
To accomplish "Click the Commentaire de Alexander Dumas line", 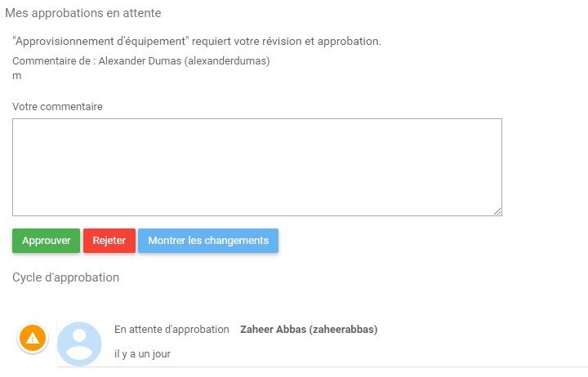I will click(x=141, y=60).
